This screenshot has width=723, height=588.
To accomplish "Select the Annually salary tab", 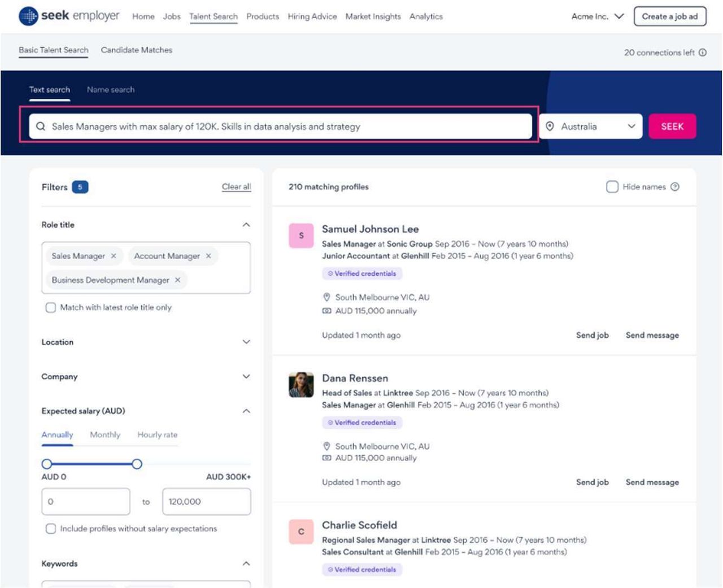I will [x=57, y=434].
